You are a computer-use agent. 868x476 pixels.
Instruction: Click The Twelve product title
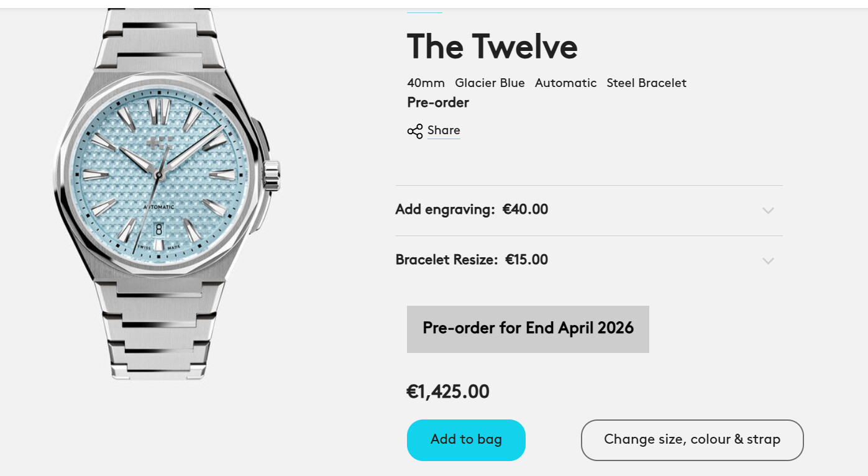point(492,47)
